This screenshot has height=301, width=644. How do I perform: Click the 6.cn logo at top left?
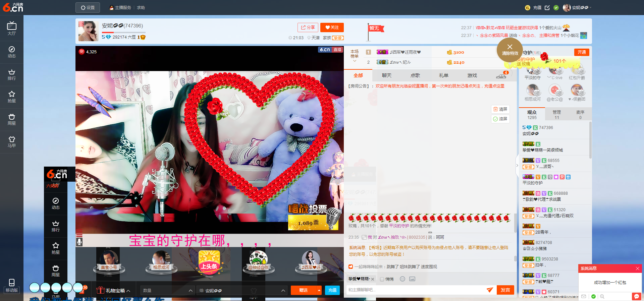(x=13, y=7)
